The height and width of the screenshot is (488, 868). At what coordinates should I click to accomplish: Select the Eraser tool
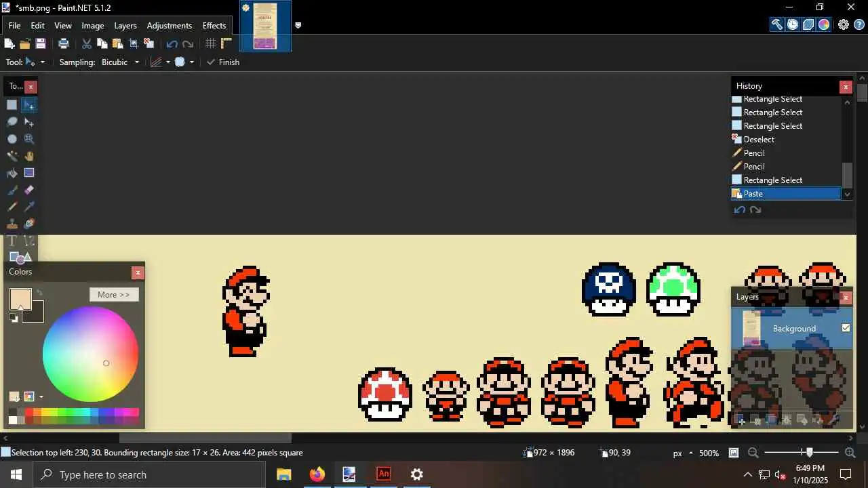[x=29, y=190]
